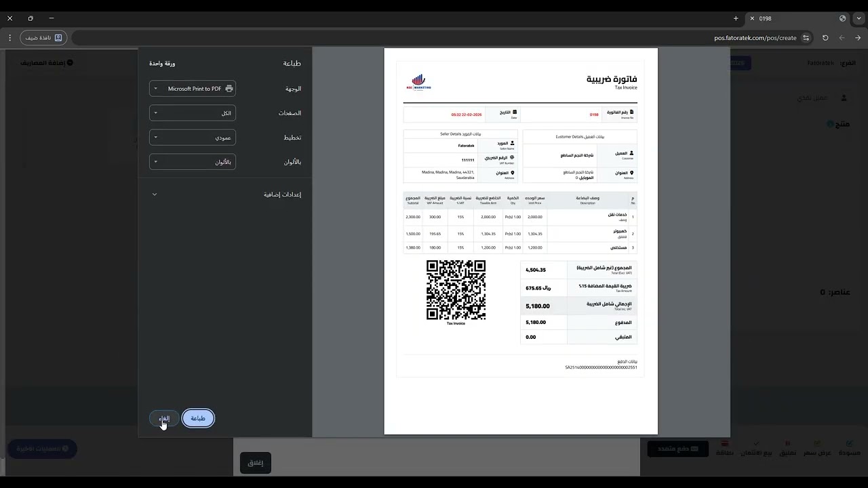Restore the browser window size
This screenshot has width=868, height=488.
tap(31, 18)
